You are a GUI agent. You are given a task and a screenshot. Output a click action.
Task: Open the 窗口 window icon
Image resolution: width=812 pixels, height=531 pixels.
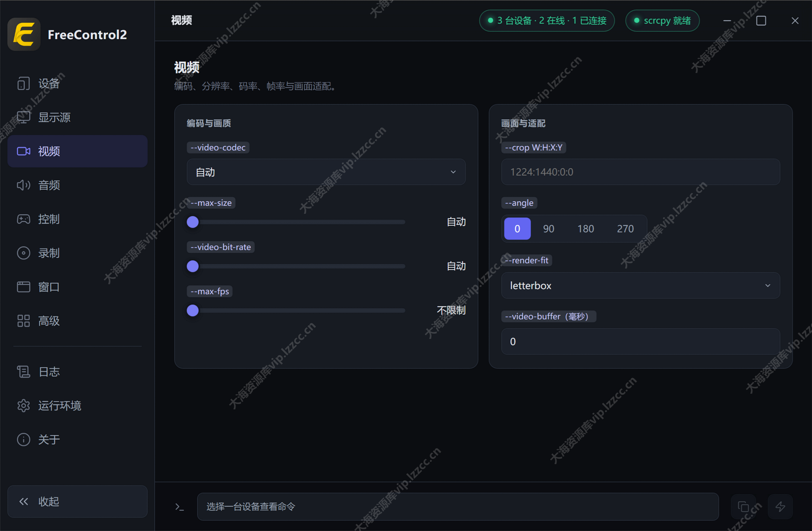(x=23, y=287)
